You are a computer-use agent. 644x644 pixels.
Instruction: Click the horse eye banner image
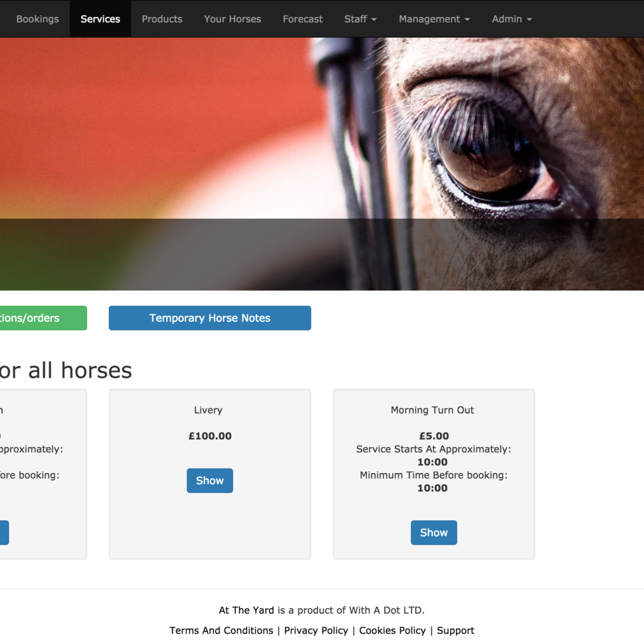pos(322,164)
